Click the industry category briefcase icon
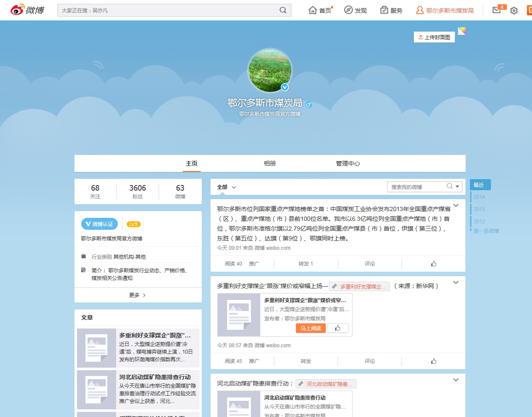Image resolution: width=532 pixels, height=417 pixels. (x=84, y=257)
